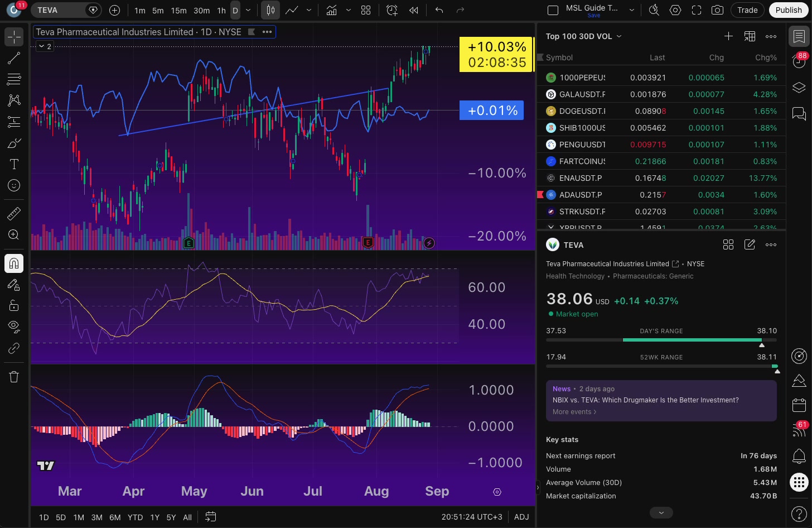Set the date range to YTD

pos(135,517)
